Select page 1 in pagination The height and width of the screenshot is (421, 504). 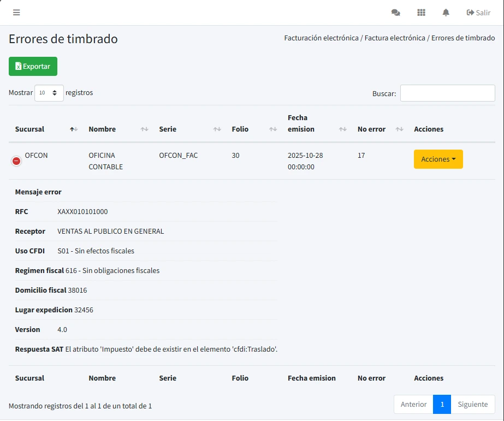tap(442, 405)
